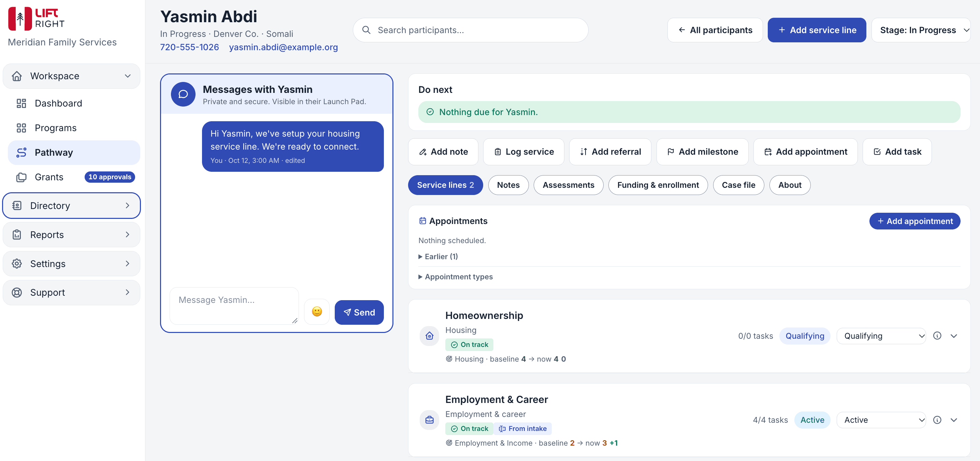The height and width of the screenshot is (461, 980).
Task: Open the About tab
Action: coord(789,185)
